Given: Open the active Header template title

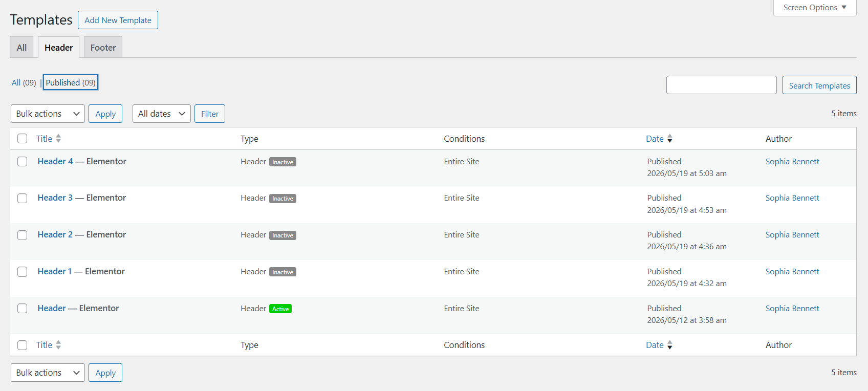Looking at the screenshot, I should (52, 308).
